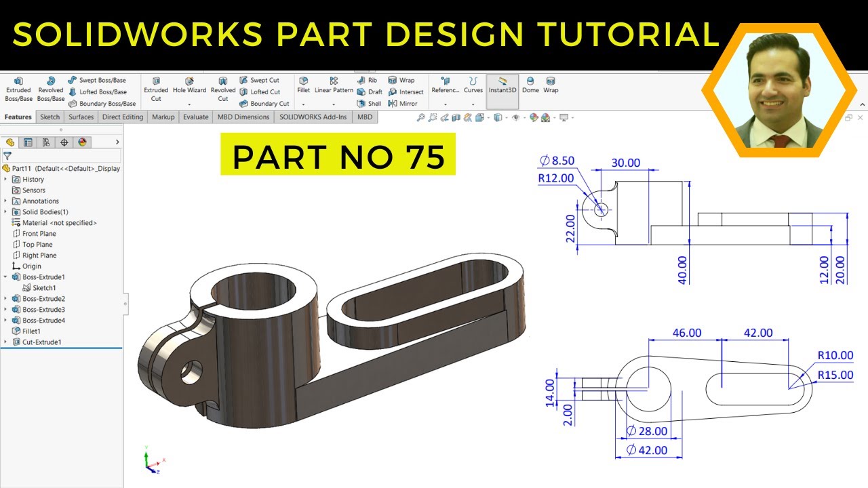This screenshot has width=868, height=488.
Task: Switch to the Direct Editing tab
Action: (x=123, y=117)
